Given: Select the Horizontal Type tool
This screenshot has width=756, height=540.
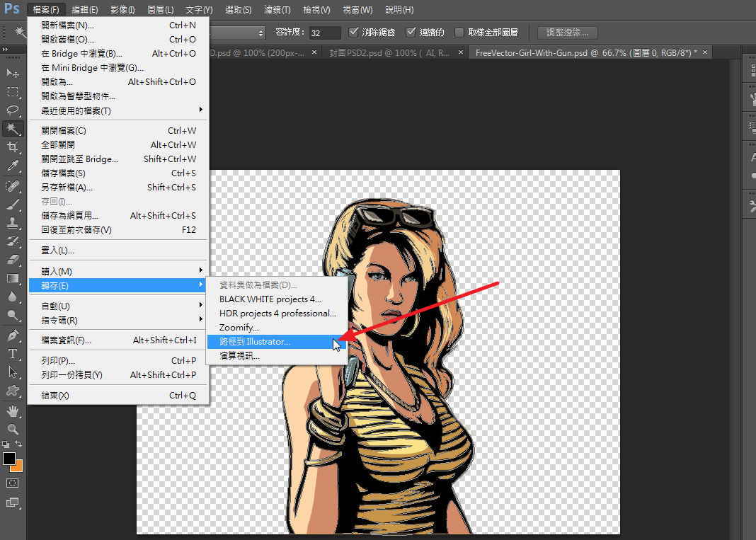Looking at the screenshot, I should point(13,353).
